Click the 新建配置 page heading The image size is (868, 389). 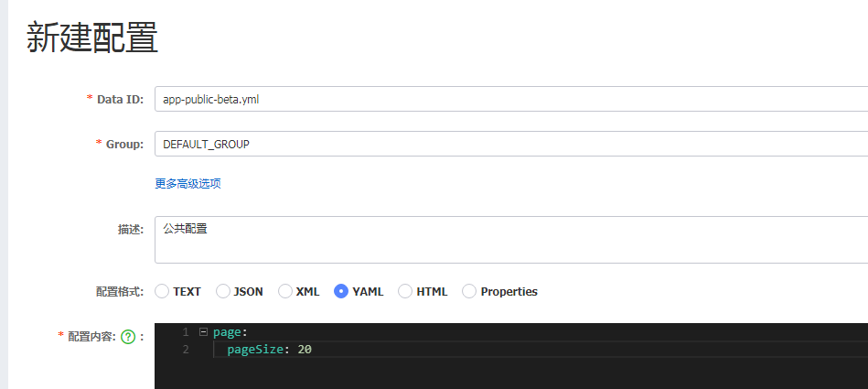tap(91, 38)
